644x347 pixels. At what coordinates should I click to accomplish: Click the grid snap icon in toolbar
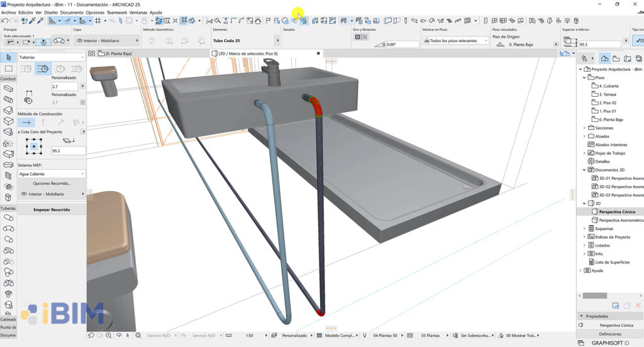pos(97,21)
